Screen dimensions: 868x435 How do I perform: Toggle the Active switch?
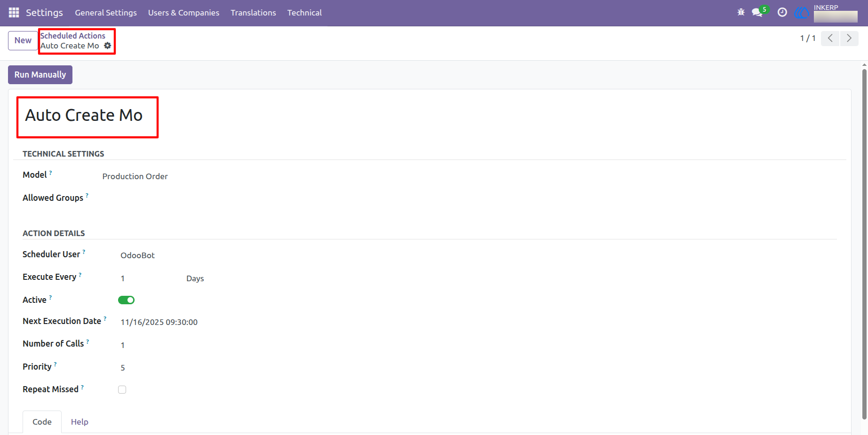click(126, 300)
